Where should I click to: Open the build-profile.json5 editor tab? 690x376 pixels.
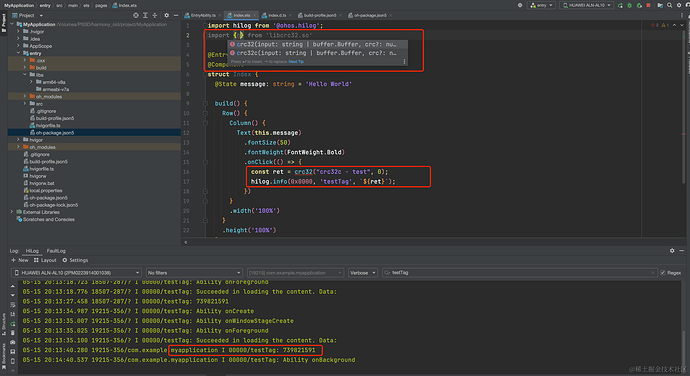tap(320, 15)
